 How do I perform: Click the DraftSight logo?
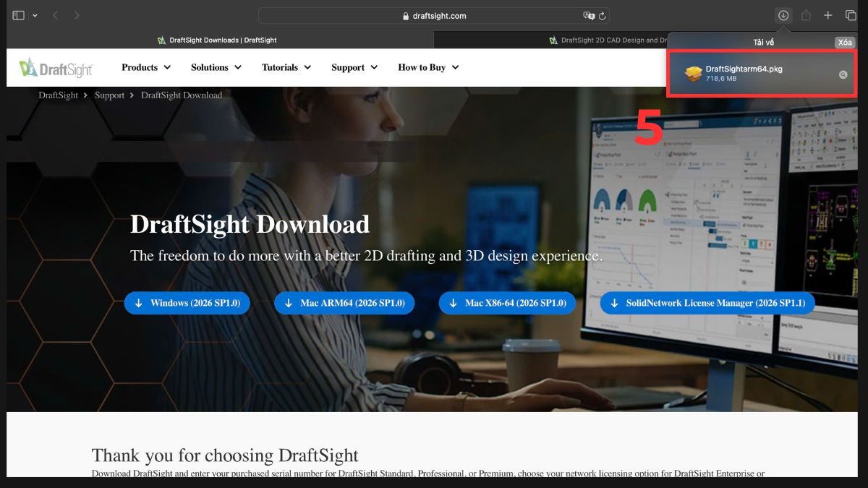pos(56,67)
